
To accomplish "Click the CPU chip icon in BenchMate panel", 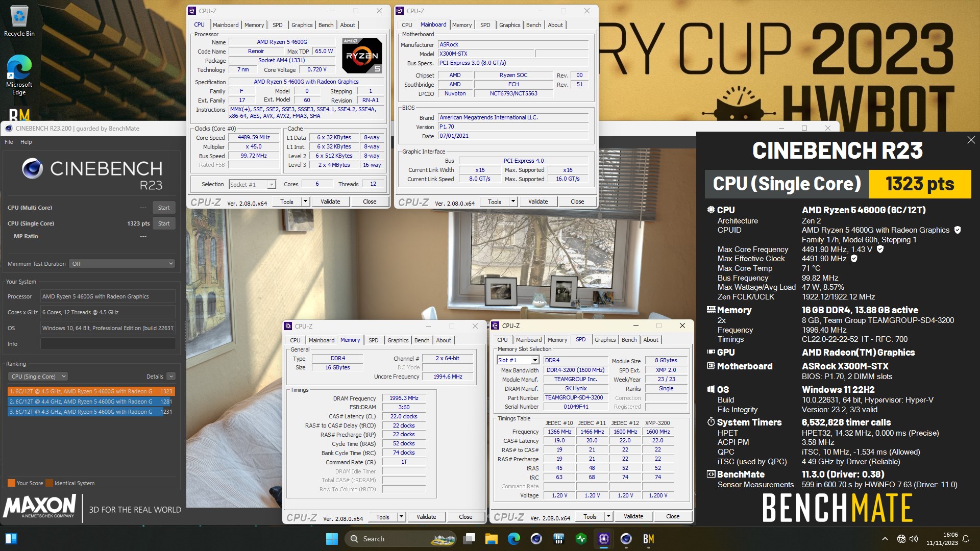I will pyautogui.click(x=710, y=210).
